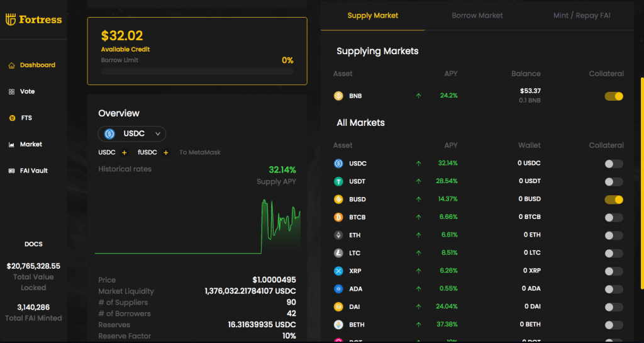This screenshot has width=644, height=343.
Task: Disable BNB collateral toggle
Action: click(614, 96)
